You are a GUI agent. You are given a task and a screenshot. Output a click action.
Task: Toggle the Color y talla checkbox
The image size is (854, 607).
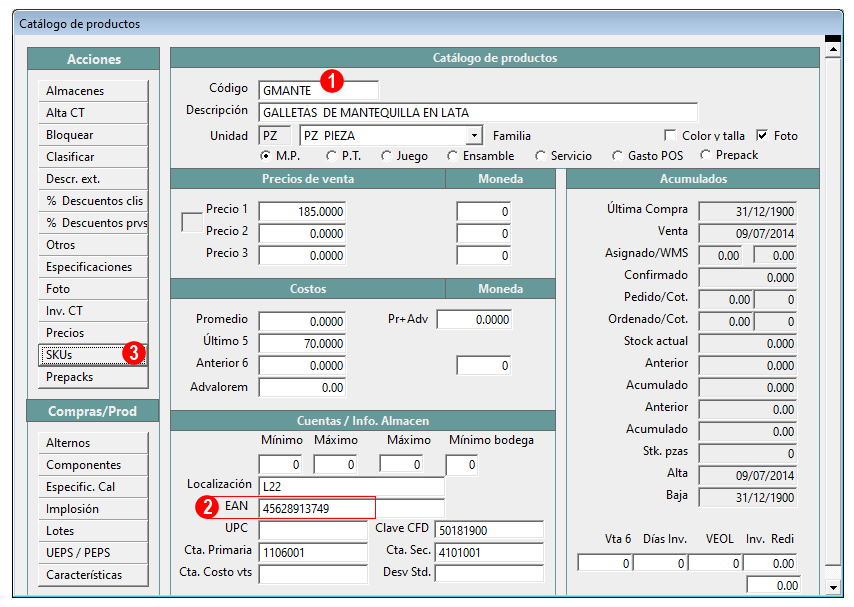point(670,135)
